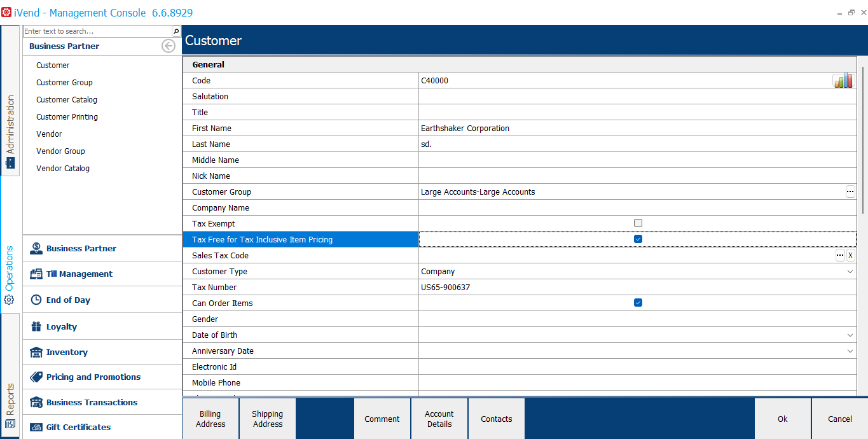Click the Nick Name field
This screenshot has height=439, width=868.
tap(637, 176)
